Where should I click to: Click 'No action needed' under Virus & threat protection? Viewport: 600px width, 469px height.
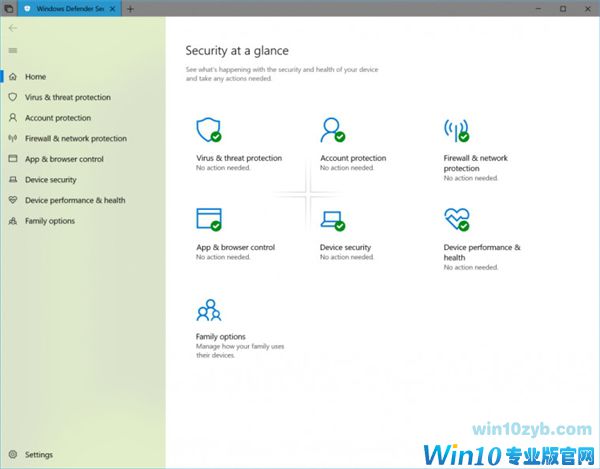pos(223,168)
